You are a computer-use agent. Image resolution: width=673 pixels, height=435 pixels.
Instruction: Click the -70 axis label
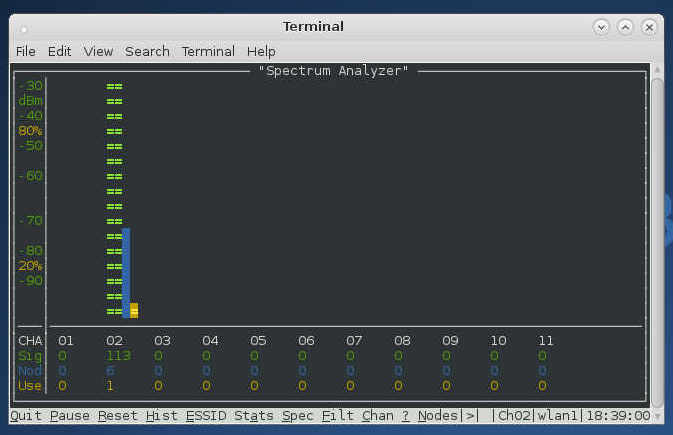point(30,221)
